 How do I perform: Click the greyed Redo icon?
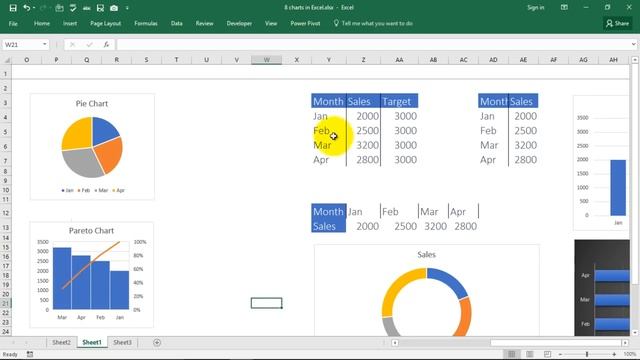click(x=43, y=8)
